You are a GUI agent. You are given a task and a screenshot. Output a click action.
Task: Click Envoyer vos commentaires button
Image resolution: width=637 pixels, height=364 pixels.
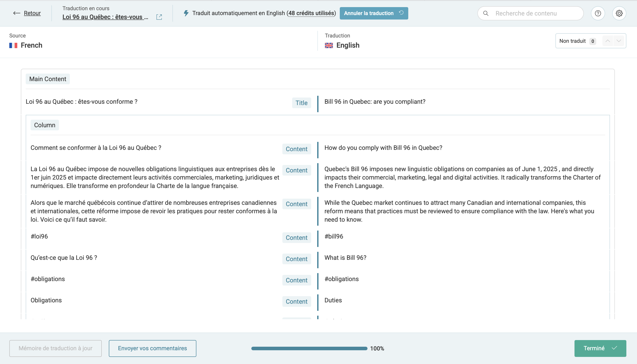coord(152,348)
